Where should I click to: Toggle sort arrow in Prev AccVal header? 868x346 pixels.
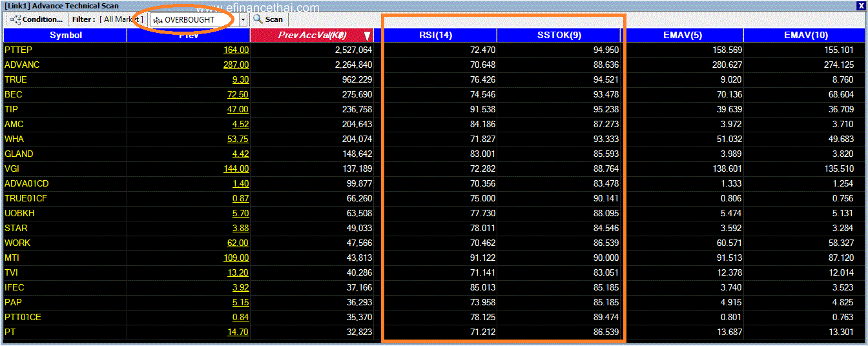point(367,36)
